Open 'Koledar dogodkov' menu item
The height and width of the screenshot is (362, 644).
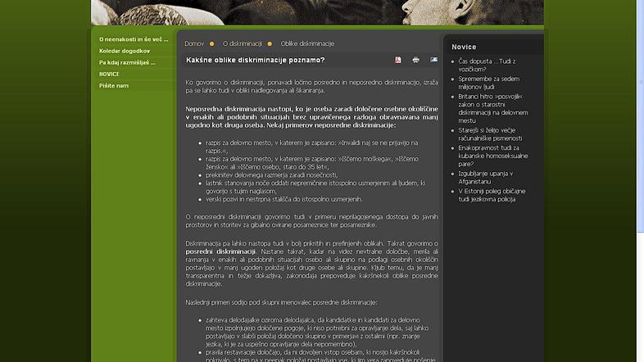[x=125, y=51]
